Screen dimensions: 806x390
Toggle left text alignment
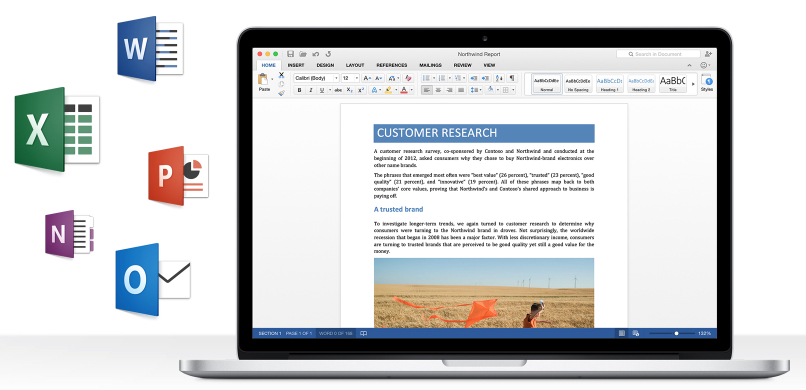pyautogui.click(x=426, y=90)
